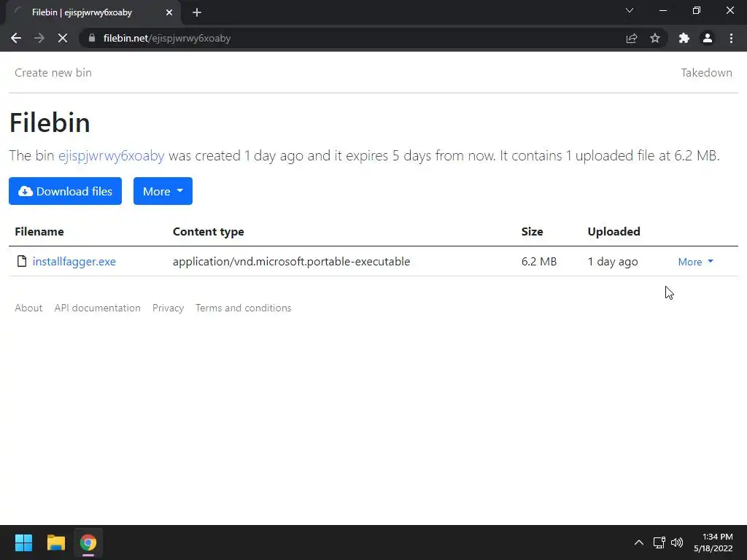The height and width of the screenshot is (560, 747).
Task: Click the Filebin page heading
Action: (x=50, y=122)
